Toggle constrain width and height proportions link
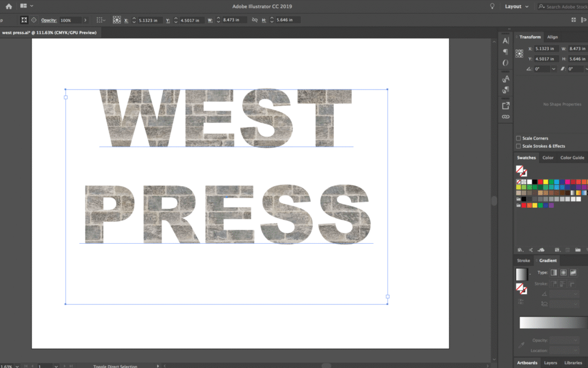The height and width of the screenshot is (368, 588). 254,20
